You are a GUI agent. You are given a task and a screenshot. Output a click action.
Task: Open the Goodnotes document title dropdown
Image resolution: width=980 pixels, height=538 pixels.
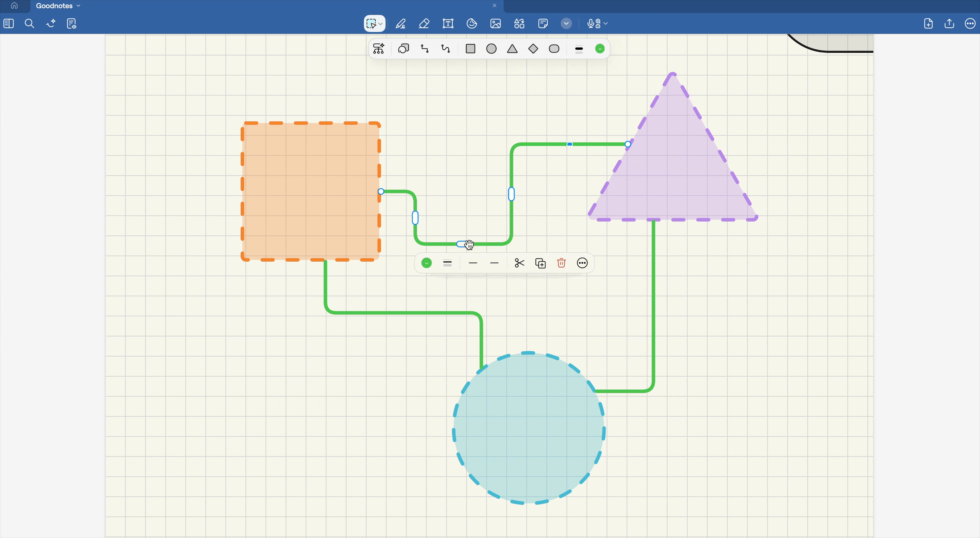(58, 6)
